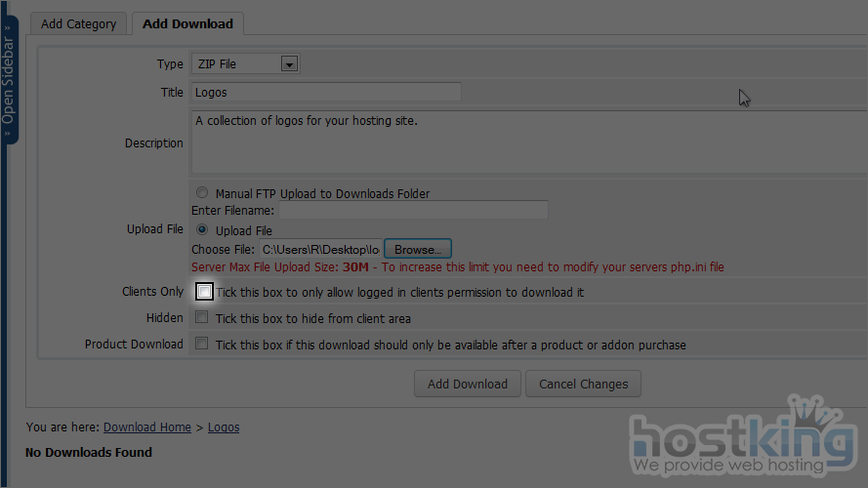Enable the Hidden checkbox
The image size is (868, 488).
(202, 318)
